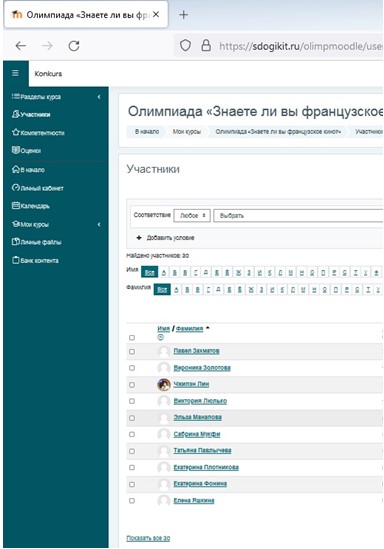This screenshot has width=384, height=549.
Task: Open Оценки in the sidebar
Action: (26, 151)
